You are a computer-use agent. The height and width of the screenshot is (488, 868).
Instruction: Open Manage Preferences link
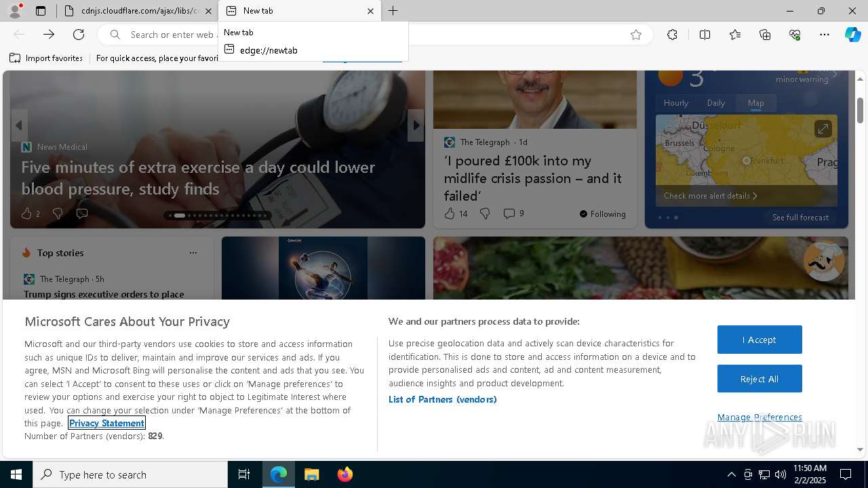tap(759, 417)
